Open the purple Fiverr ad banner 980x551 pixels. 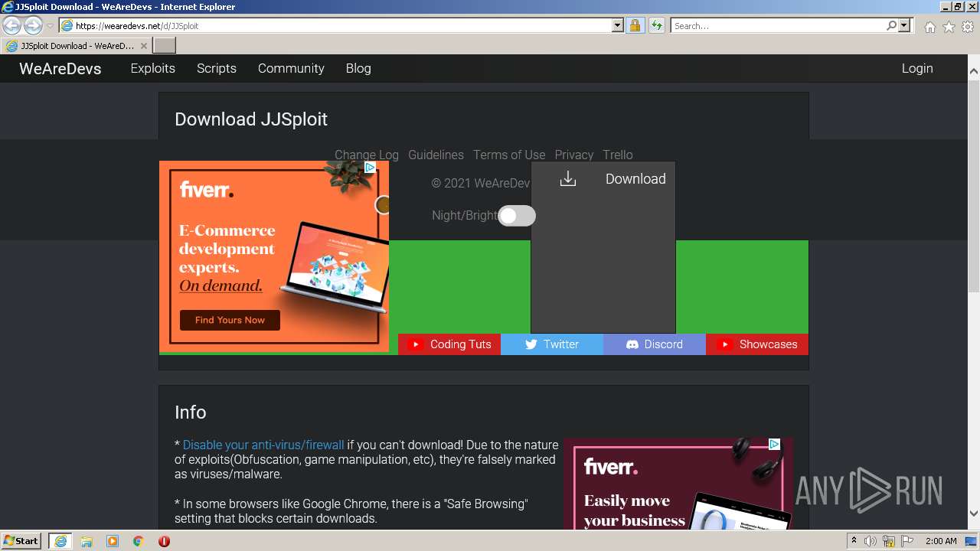click(678, 484)
